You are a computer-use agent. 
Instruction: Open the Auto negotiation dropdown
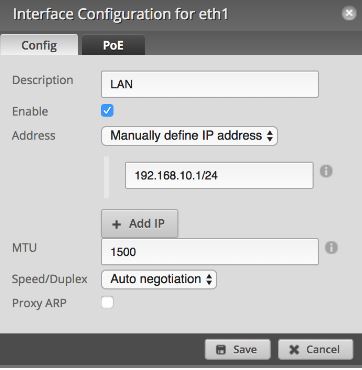coord(159,279)
